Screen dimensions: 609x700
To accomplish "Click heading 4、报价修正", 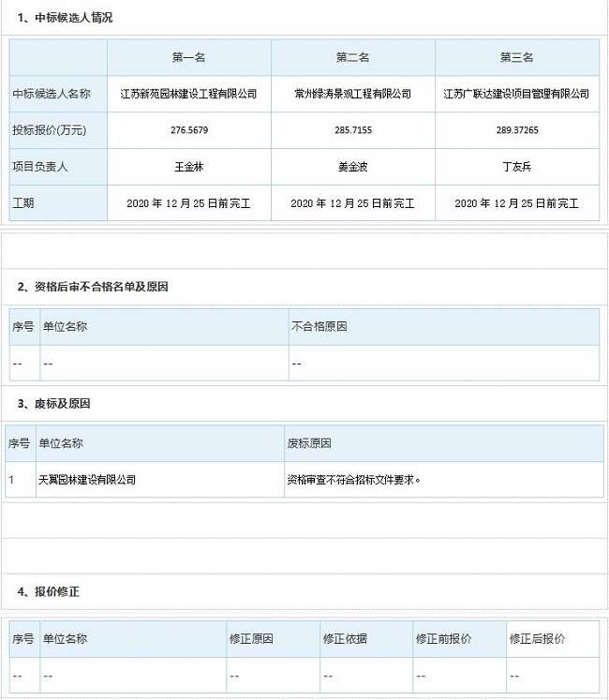I will [48, 592].
